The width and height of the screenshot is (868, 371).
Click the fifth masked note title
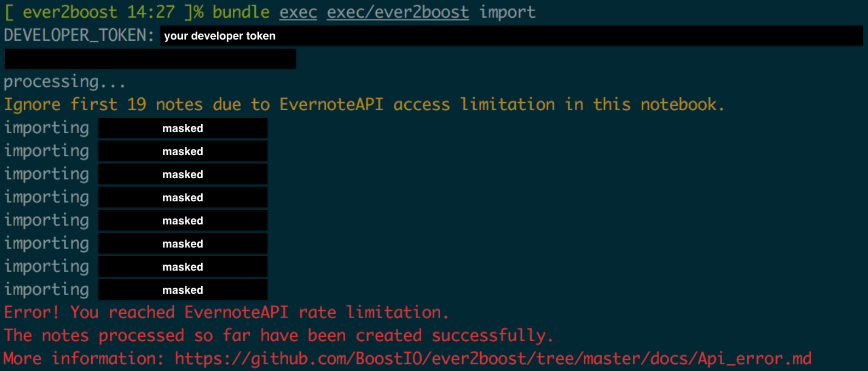(183, 221)
